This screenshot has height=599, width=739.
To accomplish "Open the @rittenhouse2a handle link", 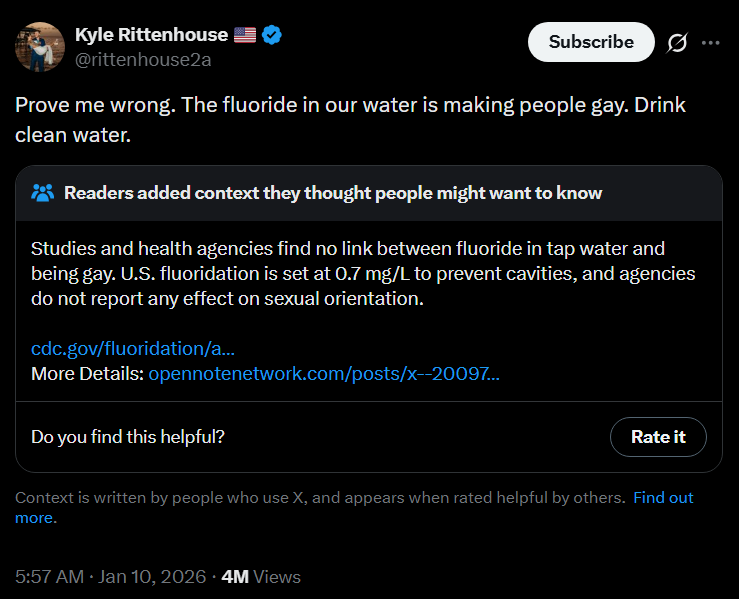I will [x=143, y=59].
